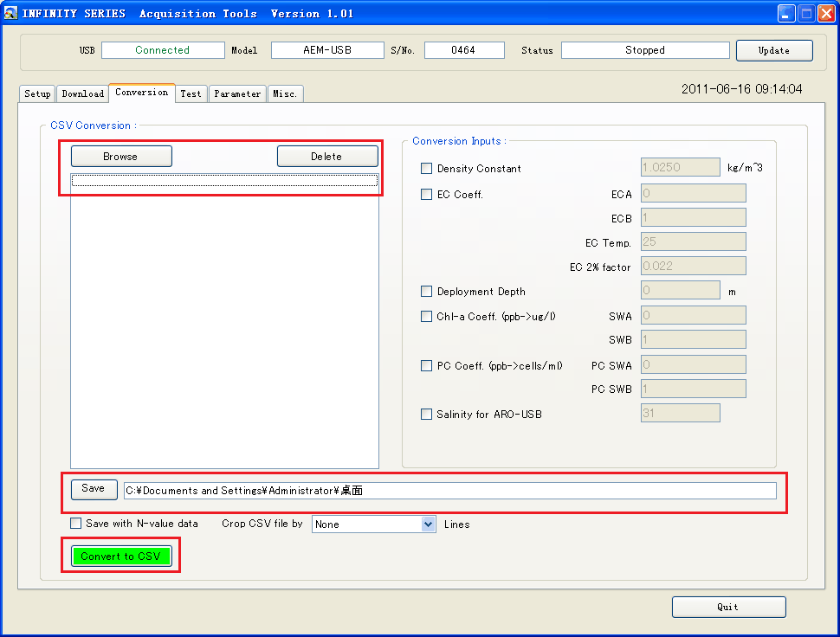Click the Browse button

(121, 157)
